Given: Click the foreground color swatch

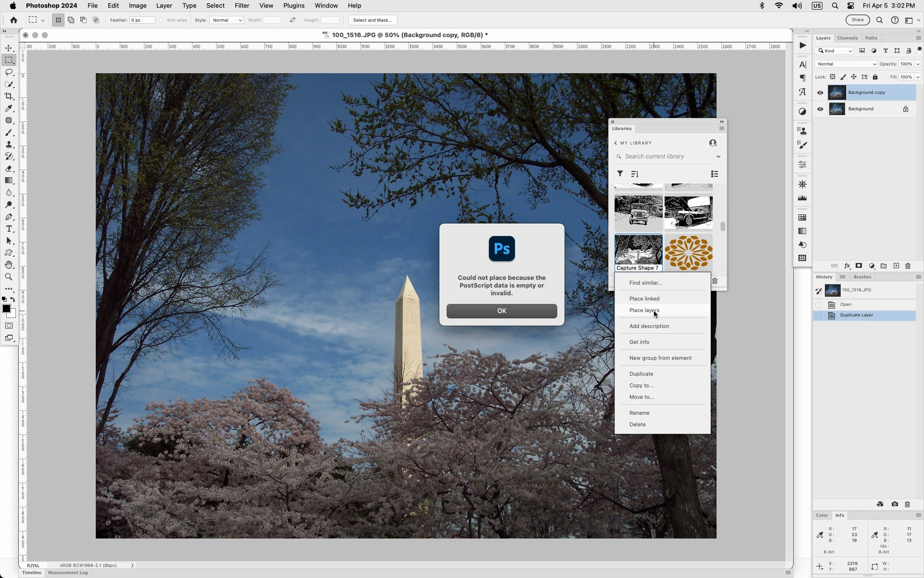Looking at the screenshot, I should coord(6,309).
